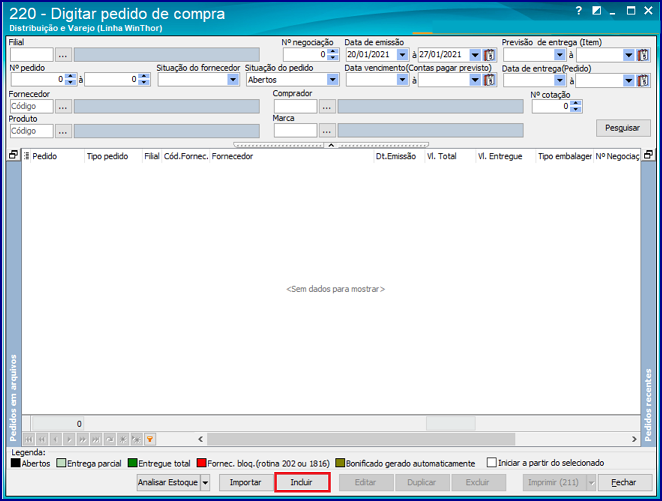This screenshot has width=662, height=501.
Task: Click next page double-arrow in navigator
Action: coord(82,439)
